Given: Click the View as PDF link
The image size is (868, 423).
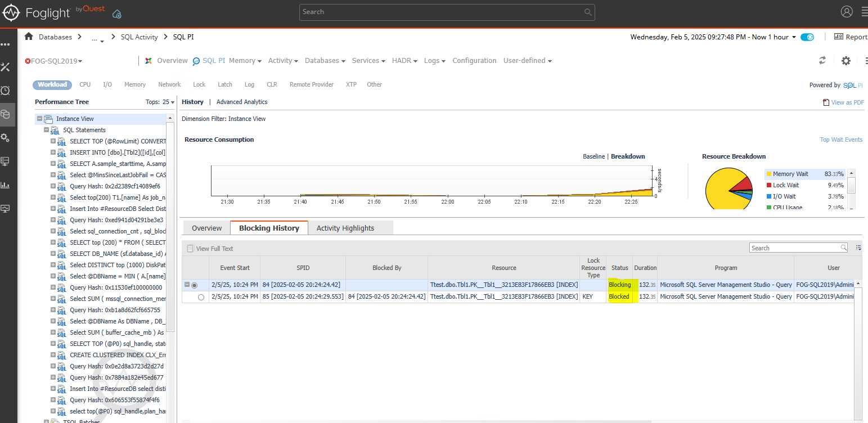Looking at the screenshot, I should [847, 102].
